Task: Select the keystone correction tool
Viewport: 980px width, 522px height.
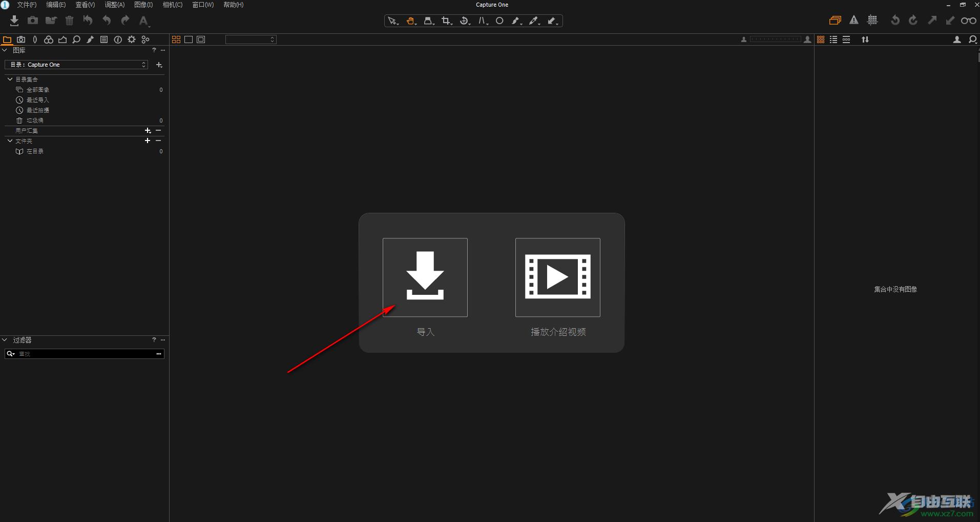Action: pyautogui.click(x=483, y=21)
